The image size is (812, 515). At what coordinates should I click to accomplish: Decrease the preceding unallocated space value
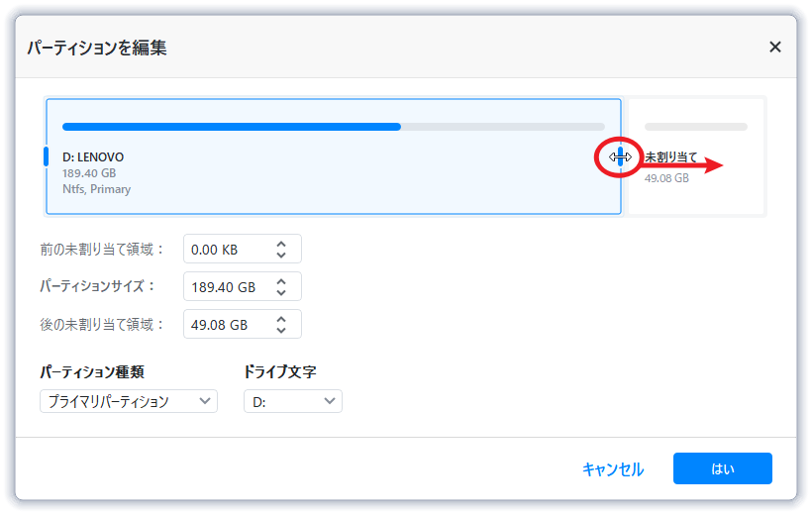pos(281,255)
